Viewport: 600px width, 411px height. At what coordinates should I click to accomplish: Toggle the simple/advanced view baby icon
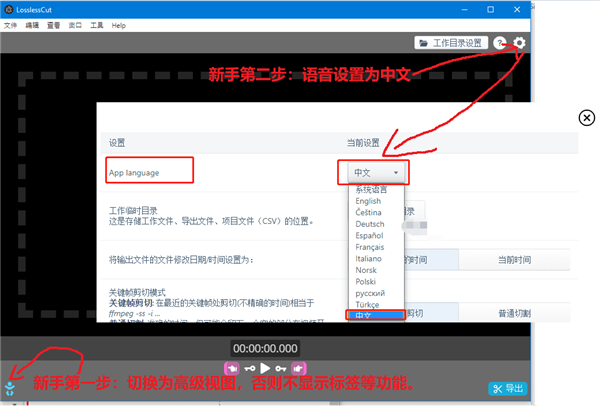(10, 388)
